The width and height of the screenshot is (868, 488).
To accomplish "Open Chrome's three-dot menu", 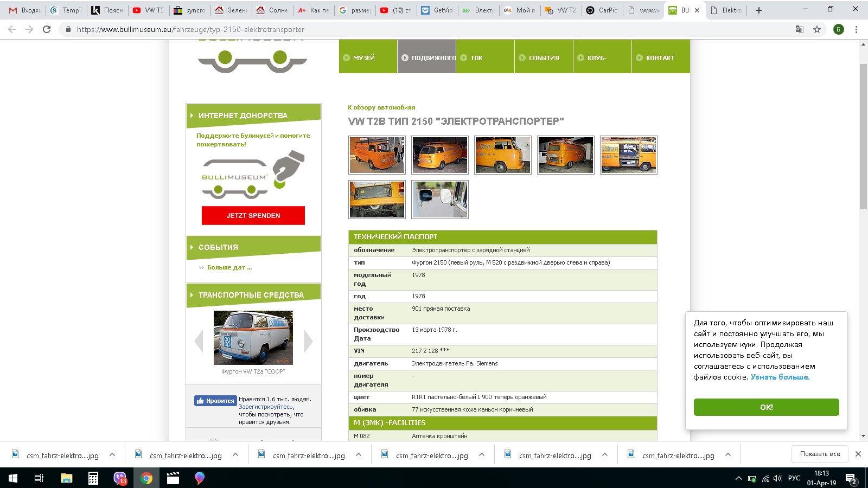I will click(x=856, y=29).
